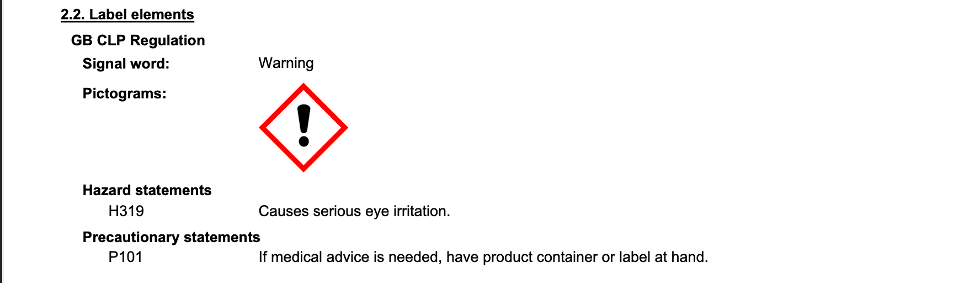Image resolution: width=980 pixels, height=283 pixels.
Task: Click the exclamation mark hazard pictogram
Action: pyautogui.click(x=303, y=128)
